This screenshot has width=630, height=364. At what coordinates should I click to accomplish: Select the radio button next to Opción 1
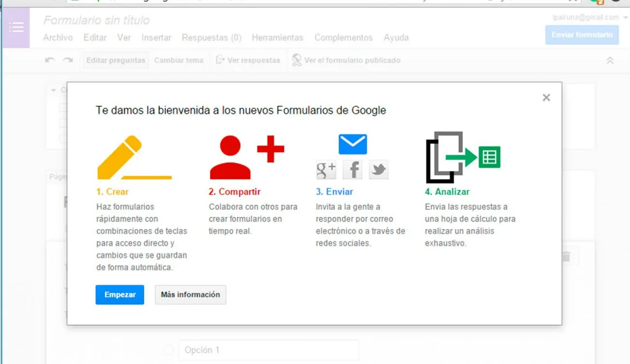tap(169, 350)
